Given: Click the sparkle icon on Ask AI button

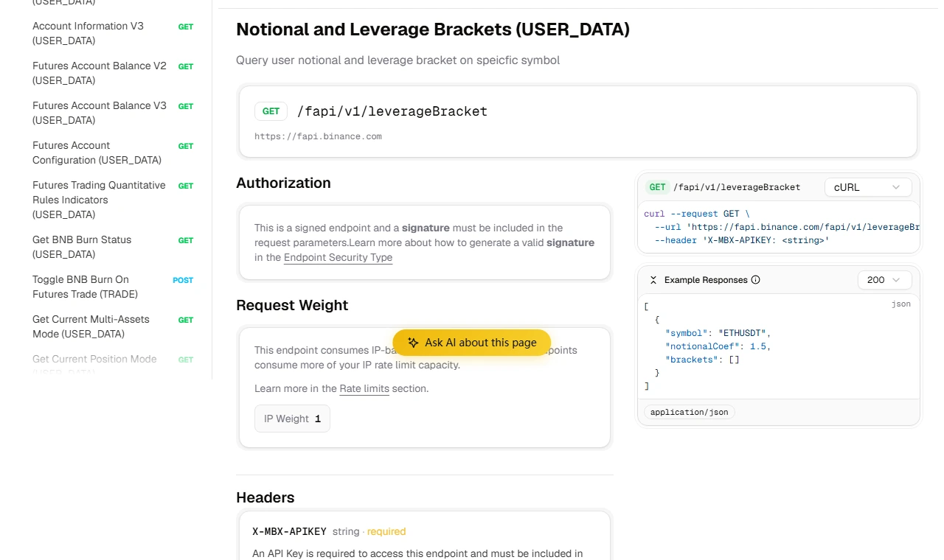Looking at the screenshot, I should [x=413, y=343].
